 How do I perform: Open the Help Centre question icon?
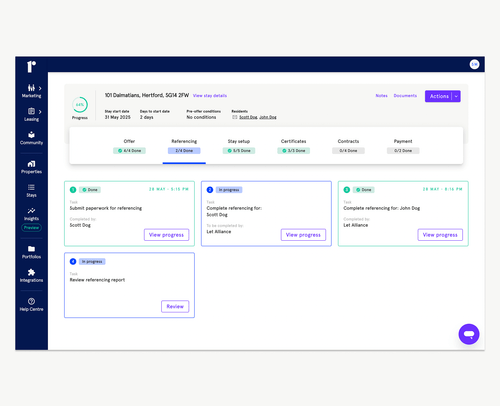[31, 301]
